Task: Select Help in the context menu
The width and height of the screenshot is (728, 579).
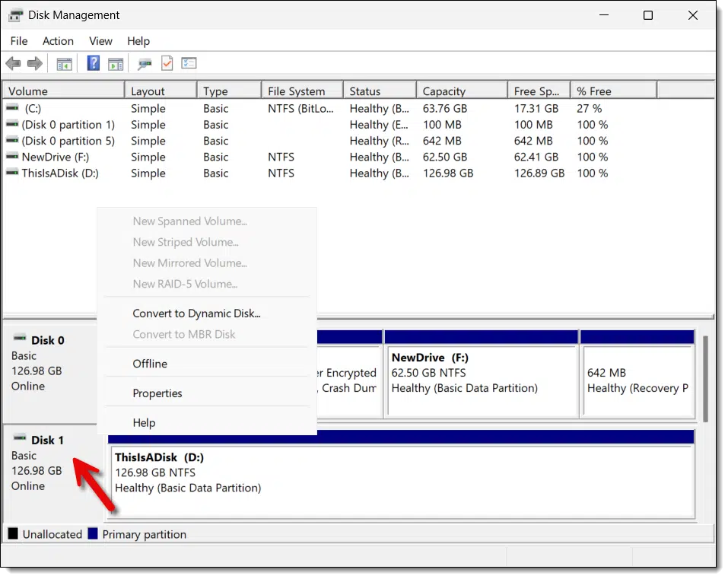Action: pyautogui.click(x=207, y=422)
